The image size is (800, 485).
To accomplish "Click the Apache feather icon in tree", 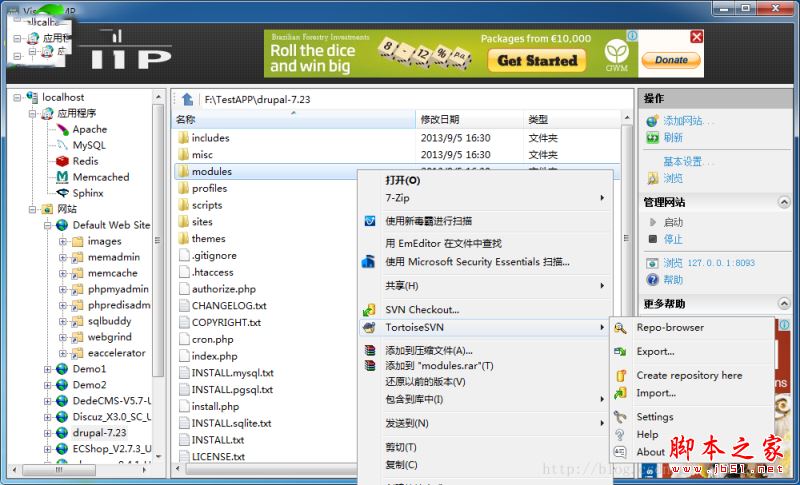I will 62,129.
